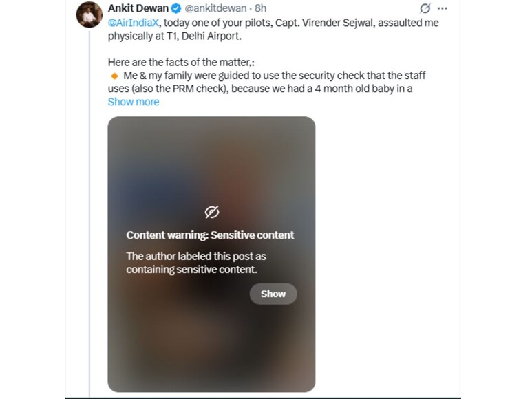Click the orange diamond bullet emoji
Image resolution: width=532 pixels, height=399 pixels.
point(114,76)
